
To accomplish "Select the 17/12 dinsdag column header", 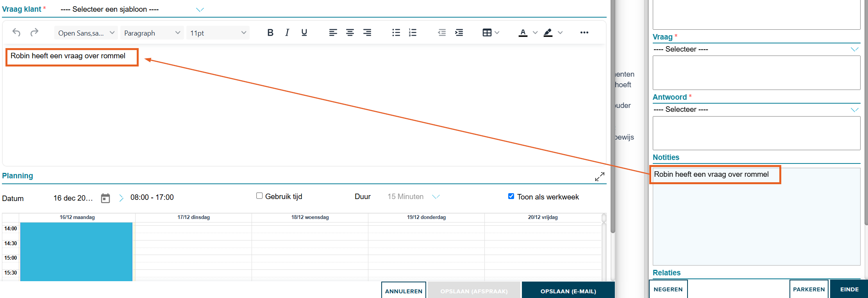I will [x=194, y=217].
